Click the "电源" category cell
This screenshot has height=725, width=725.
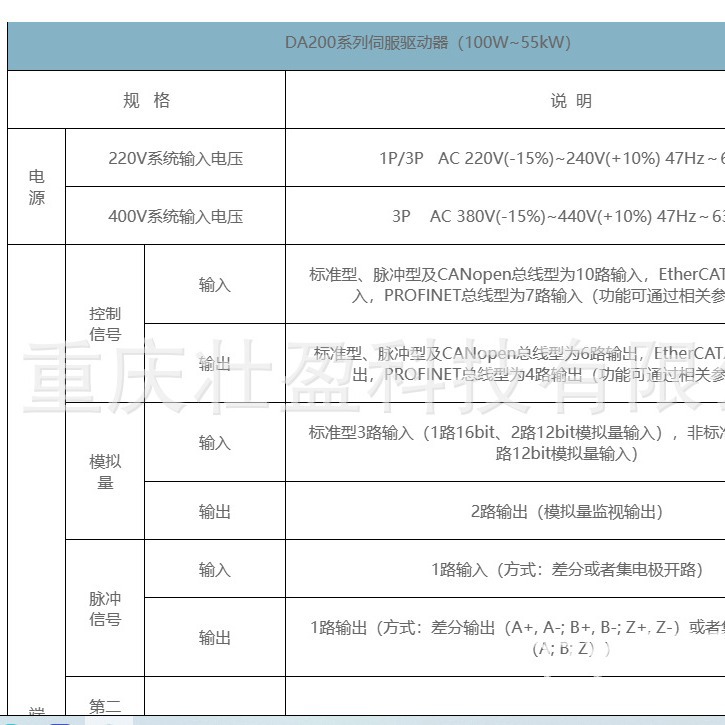coord(37,187)
